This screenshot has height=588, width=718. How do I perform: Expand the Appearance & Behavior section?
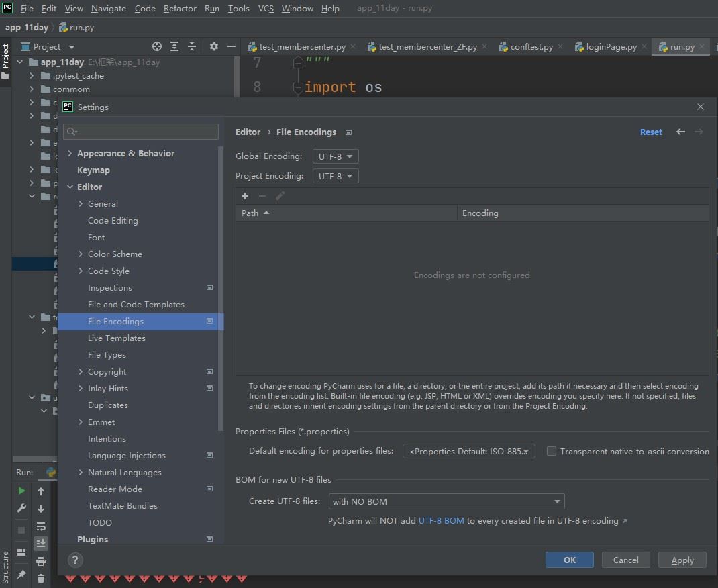coord(70,154)
